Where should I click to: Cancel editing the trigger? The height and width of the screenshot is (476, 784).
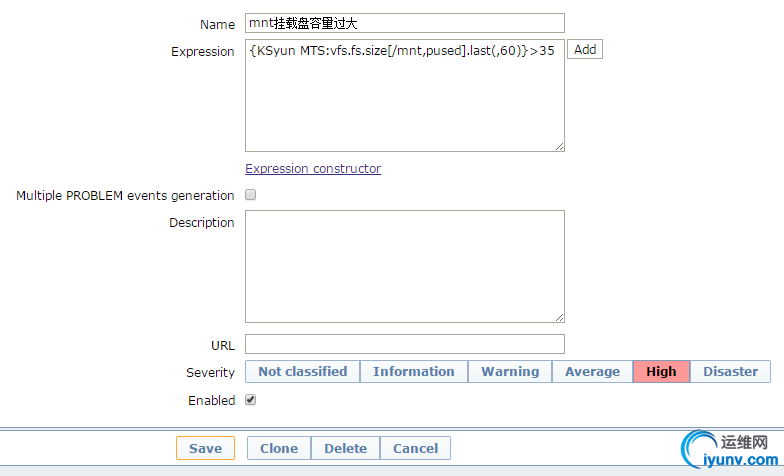[415, 448]
